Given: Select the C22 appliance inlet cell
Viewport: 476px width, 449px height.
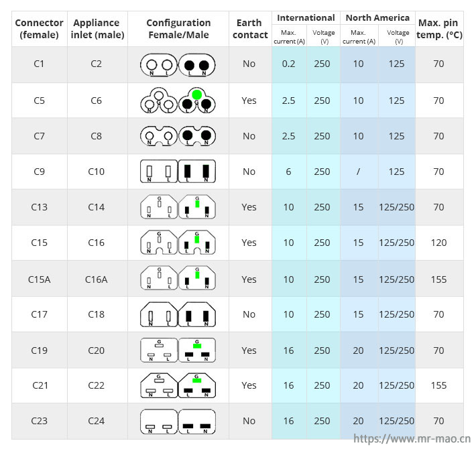Looking at the screenshot, I should click(x=97, y=385).
